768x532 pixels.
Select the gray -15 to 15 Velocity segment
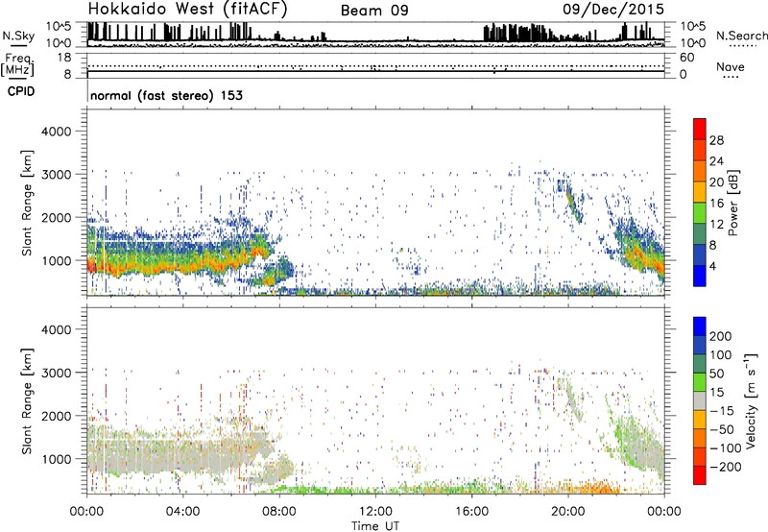click(x=700, y=400)
